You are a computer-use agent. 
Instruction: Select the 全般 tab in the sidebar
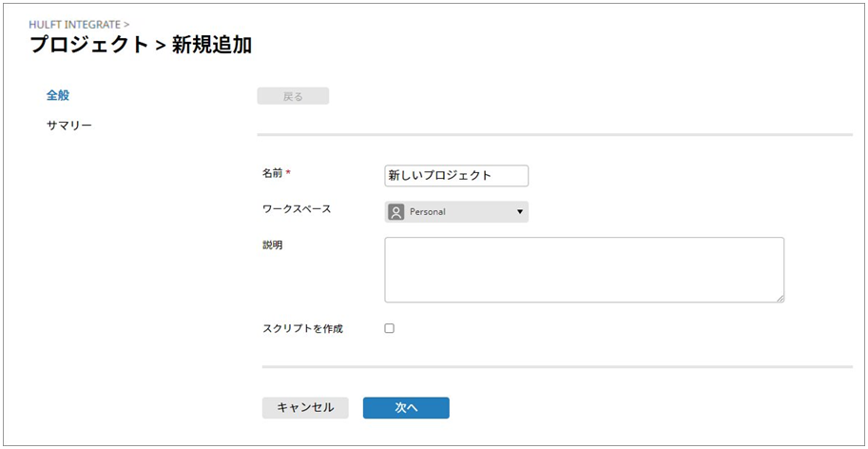[x=58, y=95]
